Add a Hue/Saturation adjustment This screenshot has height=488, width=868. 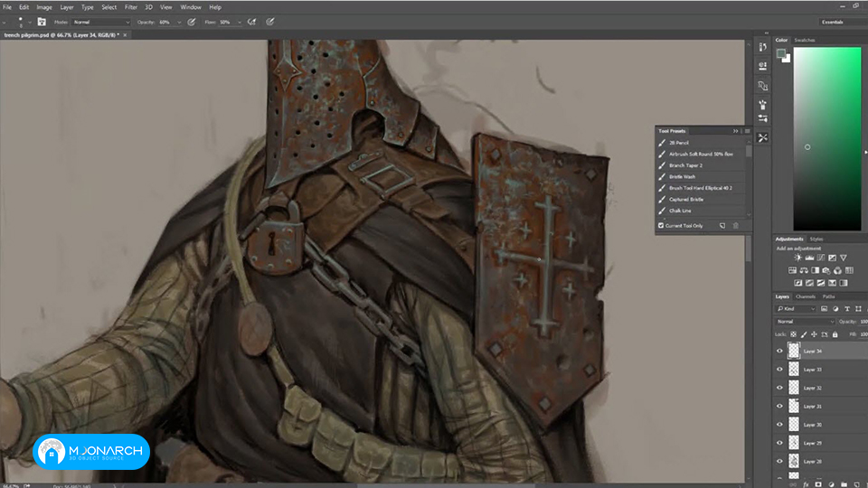(792, 270)
